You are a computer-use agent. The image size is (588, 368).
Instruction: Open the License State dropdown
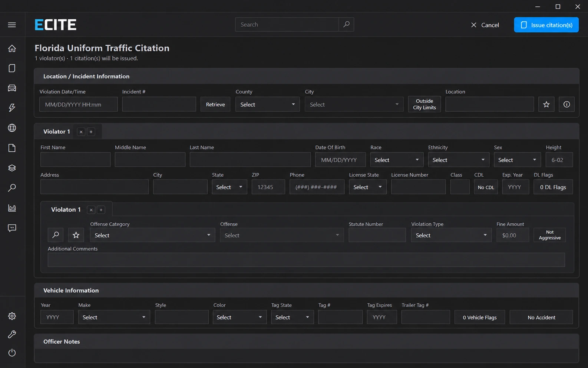368,187
